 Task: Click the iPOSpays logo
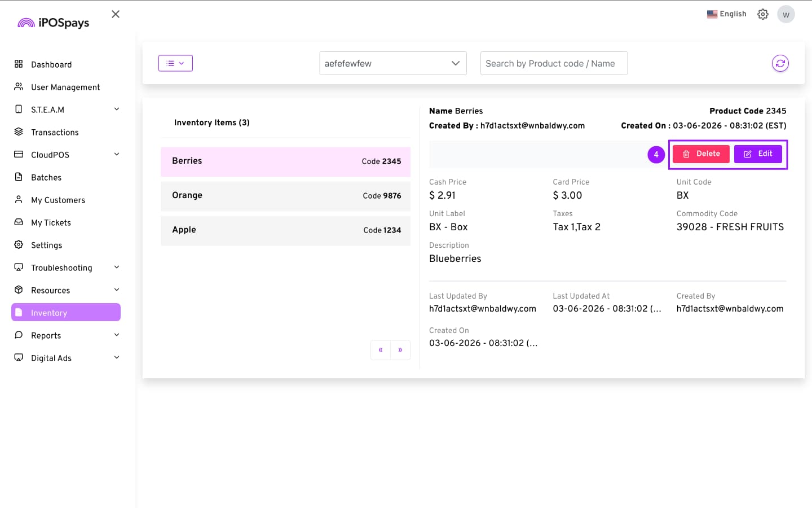[x=54, y=23]
